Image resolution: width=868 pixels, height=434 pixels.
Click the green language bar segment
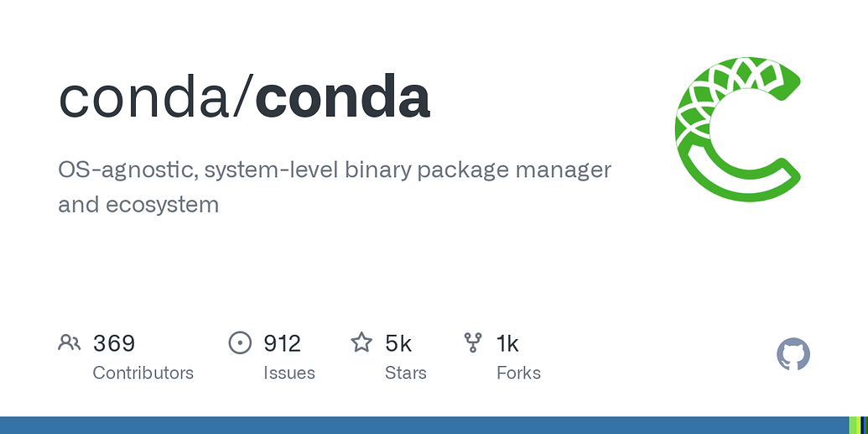pos(854,425)
